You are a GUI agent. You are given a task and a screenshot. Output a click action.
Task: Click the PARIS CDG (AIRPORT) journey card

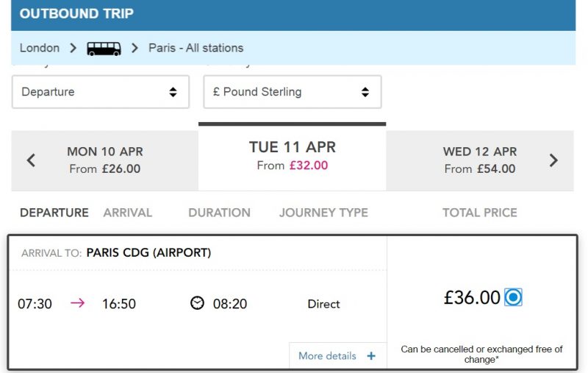coord(293,302)
